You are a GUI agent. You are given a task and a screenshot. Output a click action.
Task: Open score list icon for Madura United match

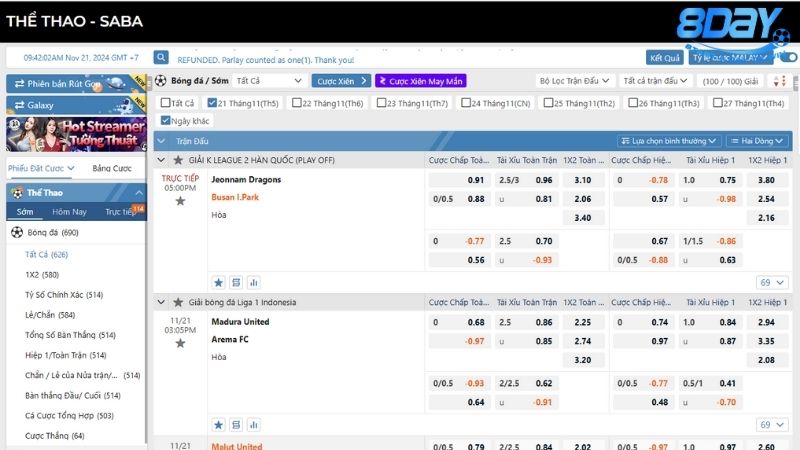coord(236,424)
